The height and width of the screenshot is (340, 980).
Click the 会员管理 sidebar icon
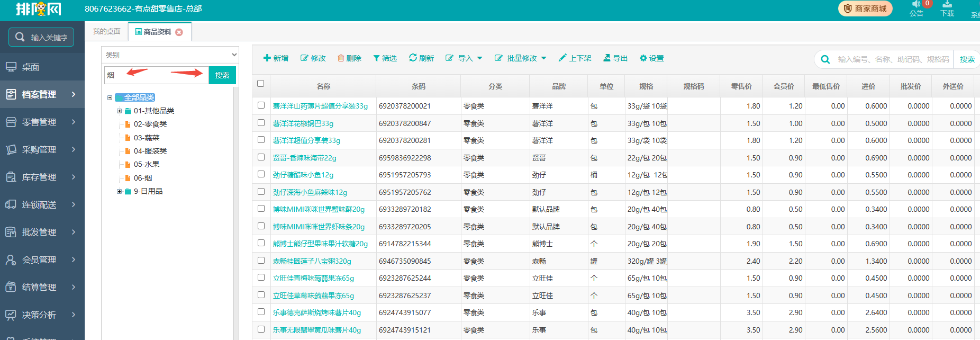(x=11, y=260)
